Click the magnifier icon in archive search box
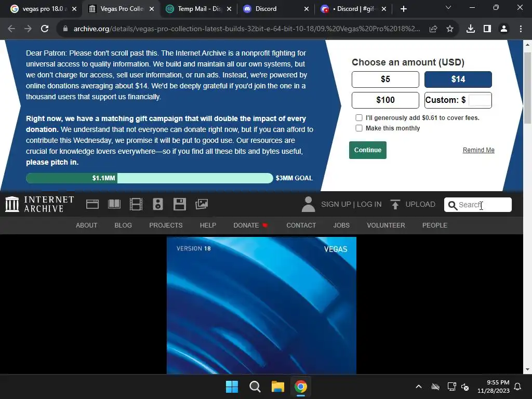This screenshot has height=399, width=532. point(453,205)
